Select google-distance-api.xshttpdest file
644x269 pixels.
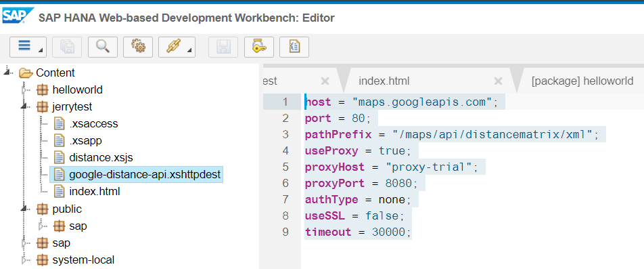[x=145, y=174]
